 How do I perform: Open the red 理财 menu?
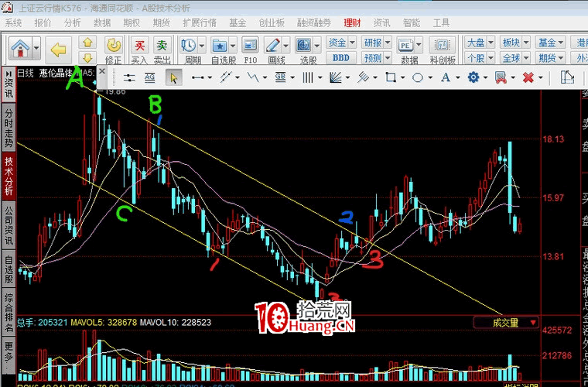352,23
